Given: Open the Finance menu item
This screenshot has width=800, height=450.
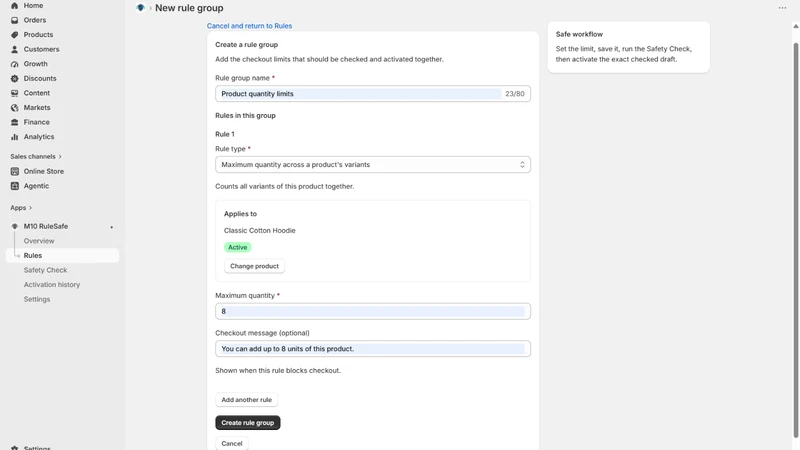Looking at the screenshot, I should (x=36, y=122).
